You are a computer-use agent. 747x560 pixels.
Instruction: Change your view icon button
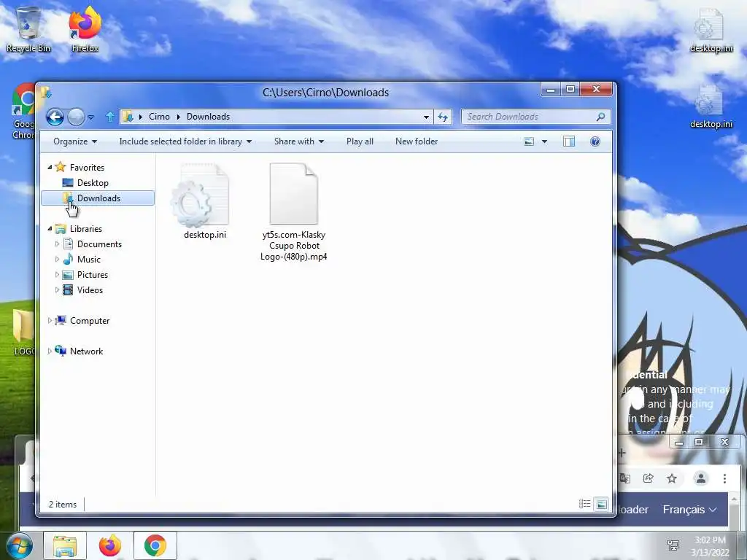click(529, 141)
